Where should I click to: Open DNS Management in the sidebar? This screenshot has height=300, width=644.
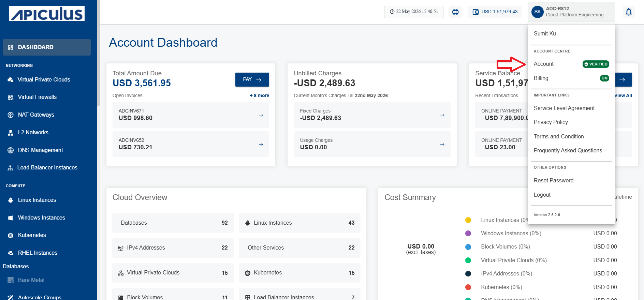coord(40,150)
